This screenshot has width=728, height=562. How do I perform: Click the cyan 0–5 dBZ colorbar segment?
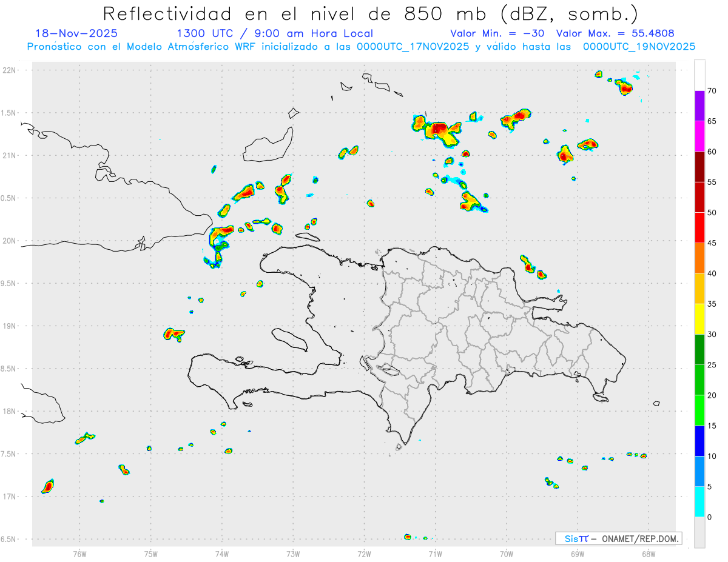click(x=699, y=502)
